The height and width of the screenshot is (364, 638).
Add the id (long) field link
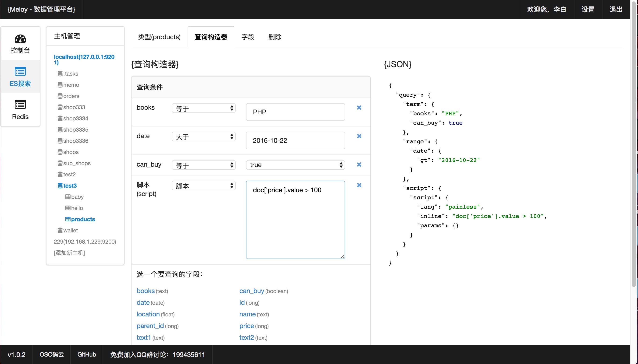242,302
